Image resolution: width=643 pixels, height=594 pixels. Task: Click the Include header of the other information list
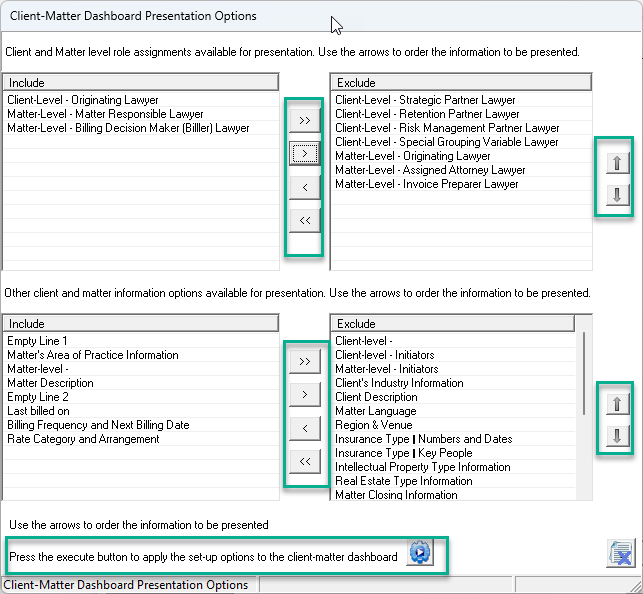(141, 324)
